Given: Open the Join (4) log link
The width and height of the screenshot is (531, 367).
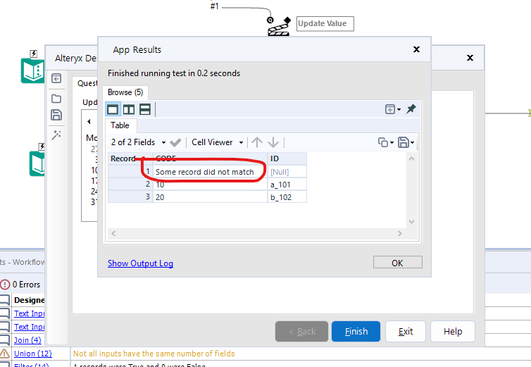Looking at the screenshot, I should 27,340.
